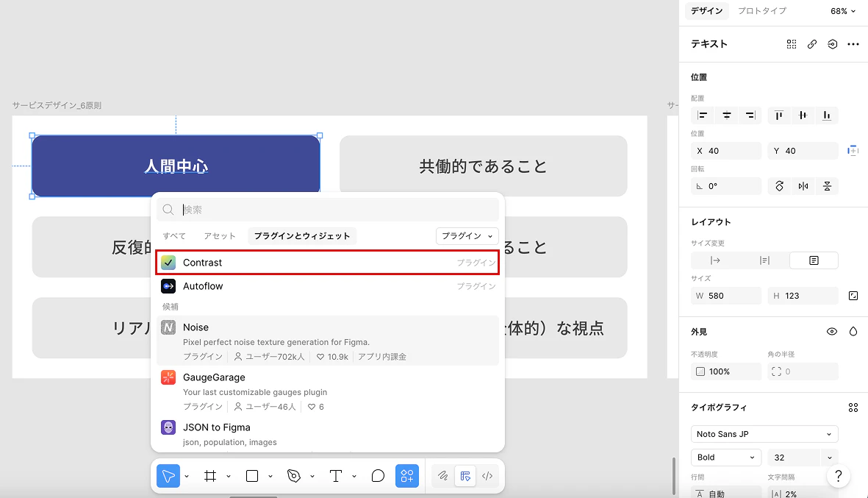Screen dimensions: 868x498
Task: Align vertical centers
Action: (x=803, y=115)
